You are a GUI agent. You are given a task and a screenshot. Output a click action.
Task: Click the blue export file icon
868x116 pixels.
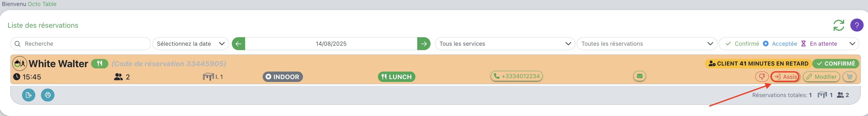coord(29,95)
